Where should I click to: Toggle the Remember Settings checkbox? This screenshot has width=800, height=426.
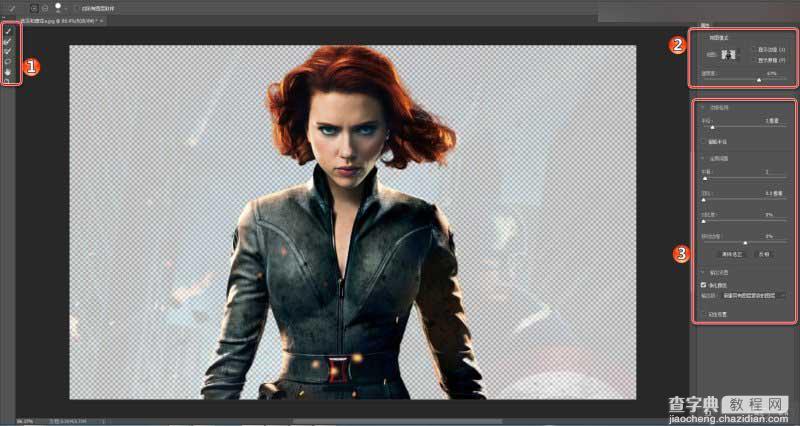pyautogui.click(x=704, y=315)
